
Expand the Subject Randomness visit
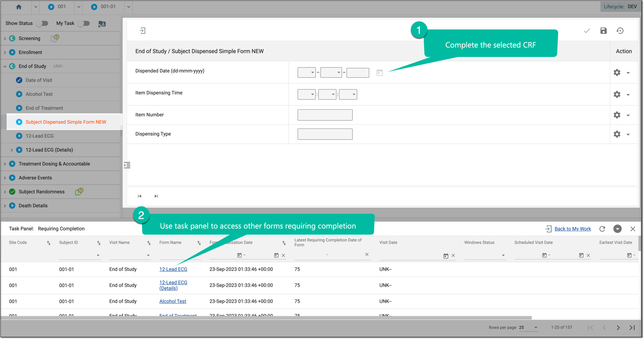[5, 192]
